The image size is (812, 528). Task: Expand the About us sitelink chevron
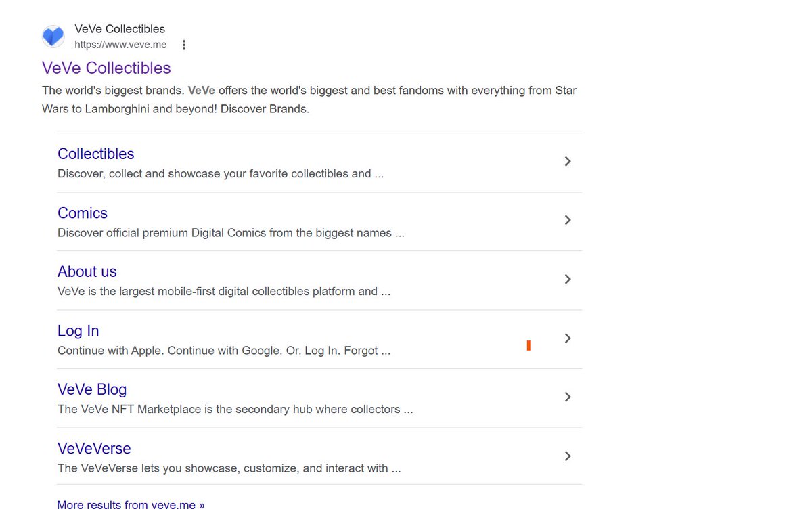(568, 279)
